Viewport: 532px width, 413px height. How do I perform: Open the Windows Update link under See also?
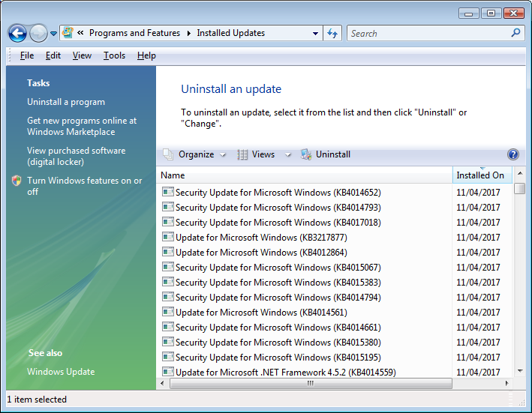tap(61, 372)
